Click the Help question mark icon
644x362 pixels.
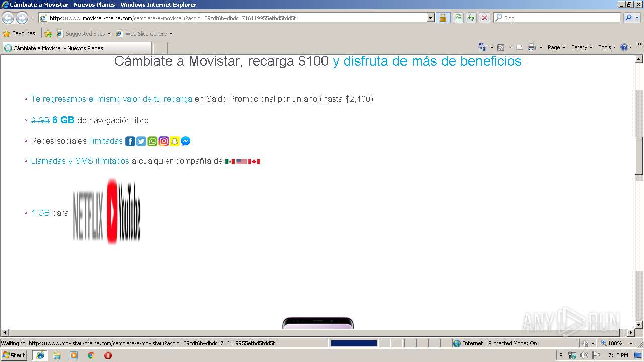click(624, 47)
